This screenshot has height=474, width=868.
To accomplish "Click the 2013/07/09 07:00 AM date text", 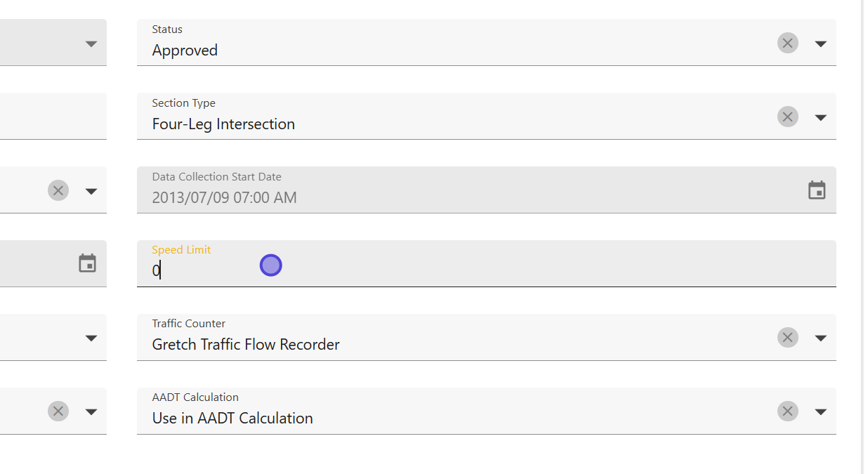I will click(224, 198).
